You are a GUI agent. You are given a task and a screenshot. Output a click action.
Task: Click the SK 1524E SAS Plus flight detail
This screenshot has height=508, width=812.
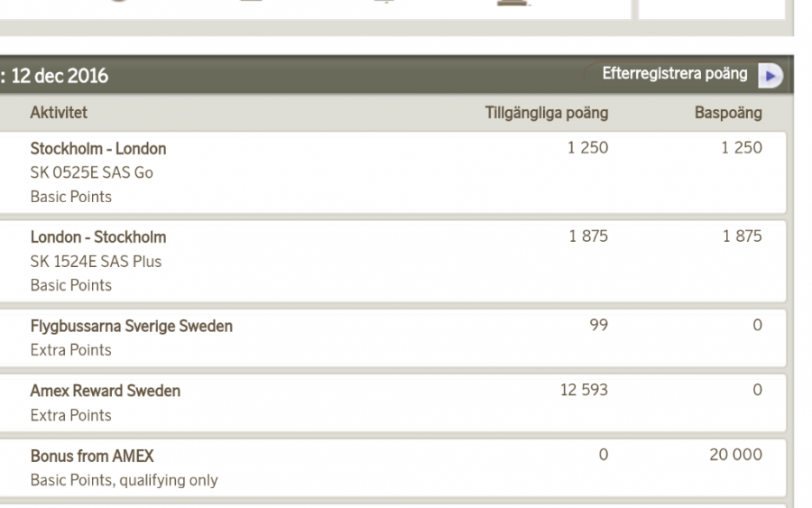click(96, 262)
